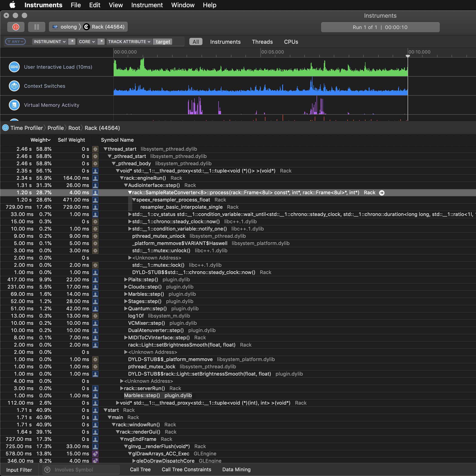The image size is (476, 476).
Task: Switch to the CPUs track filter
Action: 291,42
